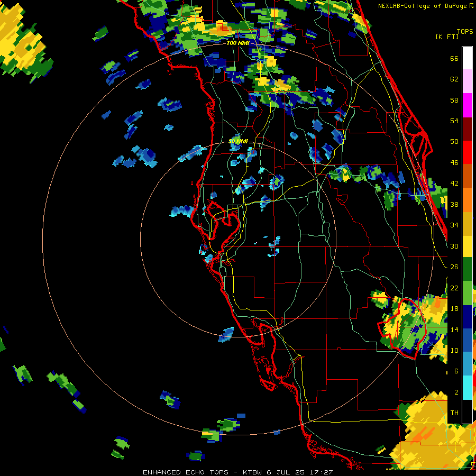
Task: Click the ENHANCED ECHO TOPS product caption
Action: [186, 472]
